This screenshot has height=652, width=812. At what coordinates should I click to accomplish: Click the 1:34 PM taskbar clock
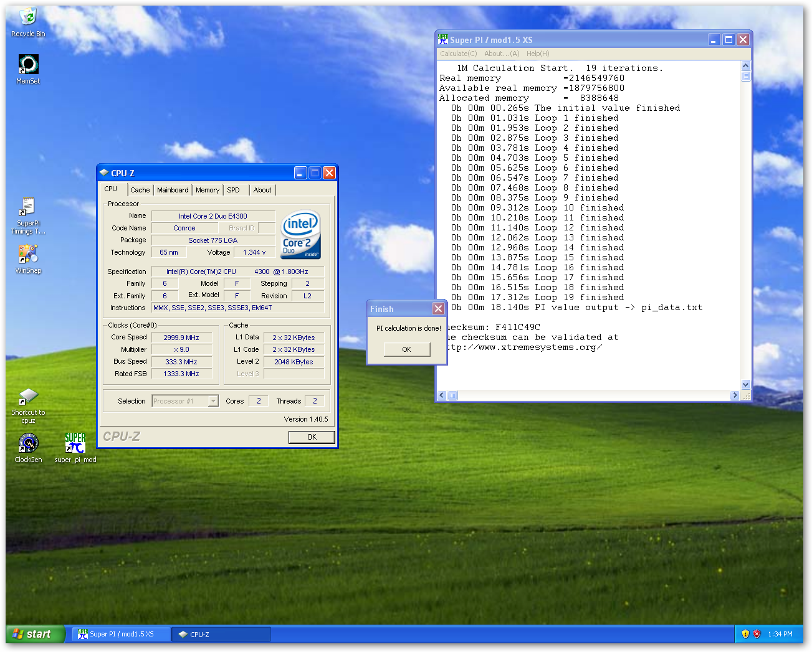pos(780,634)
